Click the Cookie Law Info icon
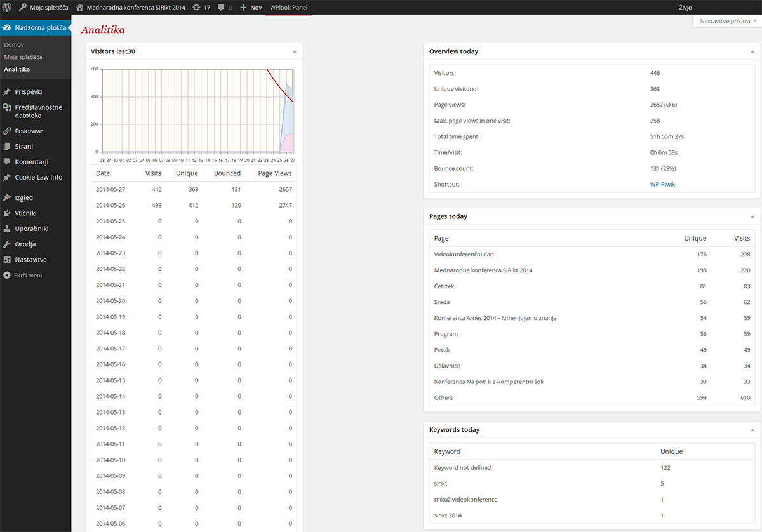 pyautogui.click(x=7, y=177)
